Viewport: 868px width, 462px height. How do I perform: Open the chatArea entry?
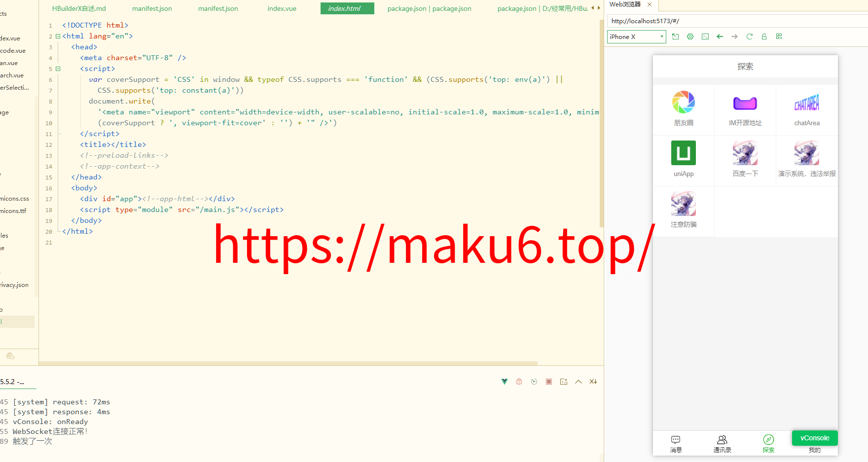pyautogui.click(x=807, y=110)
